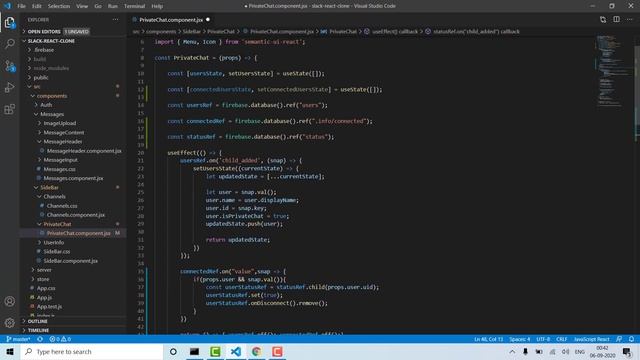640x360 pixels.
Task: Click the feedback icon in status bar
Action: (x=619, y=339)
